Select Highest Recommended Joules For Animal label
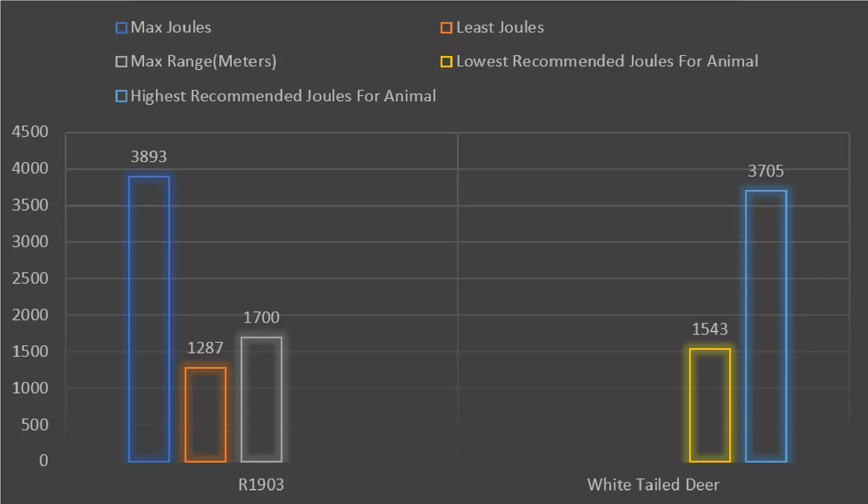The width and height of the screenshot is (868, 504). pos(283,96)
